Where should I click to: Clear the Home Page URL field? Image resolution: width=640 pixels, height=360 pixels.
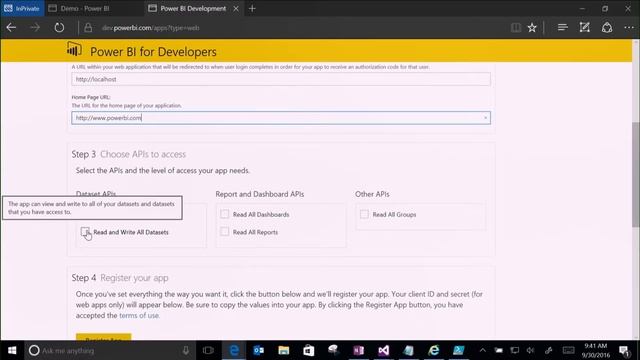coord(485,118)
